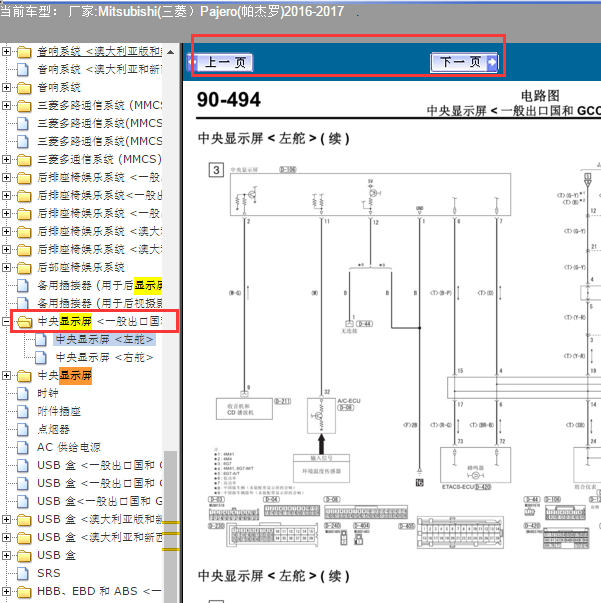Click folder icon of 三菱多通信系统 (MMCS)
Screen dimensions: 601x603
point(24,160)
